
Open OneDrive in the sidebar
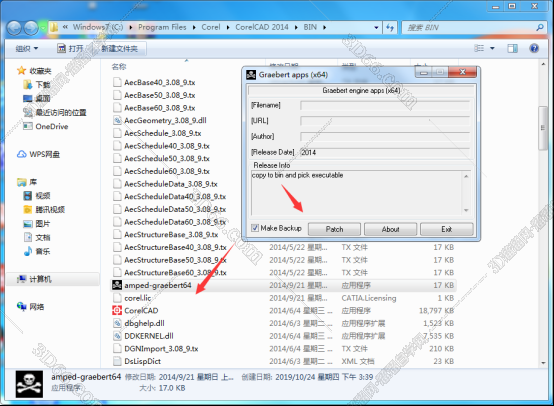tap(52, 126)
